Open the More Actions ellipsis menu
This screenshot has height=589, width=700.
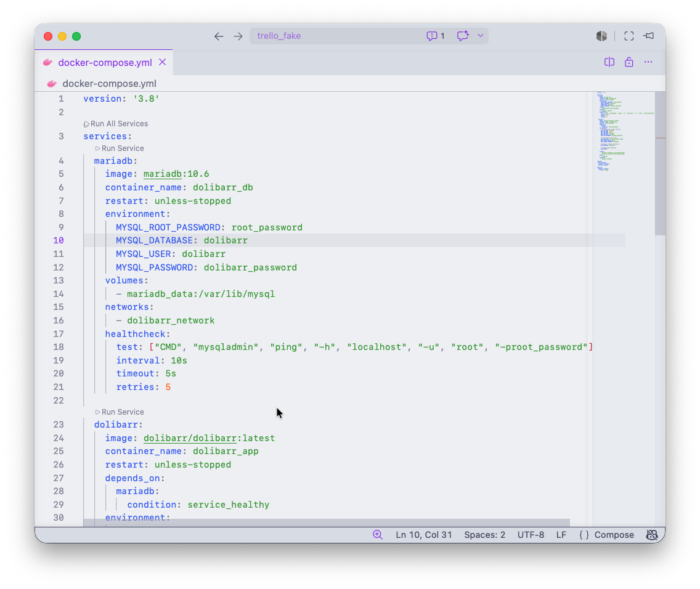tap(648, 62)
